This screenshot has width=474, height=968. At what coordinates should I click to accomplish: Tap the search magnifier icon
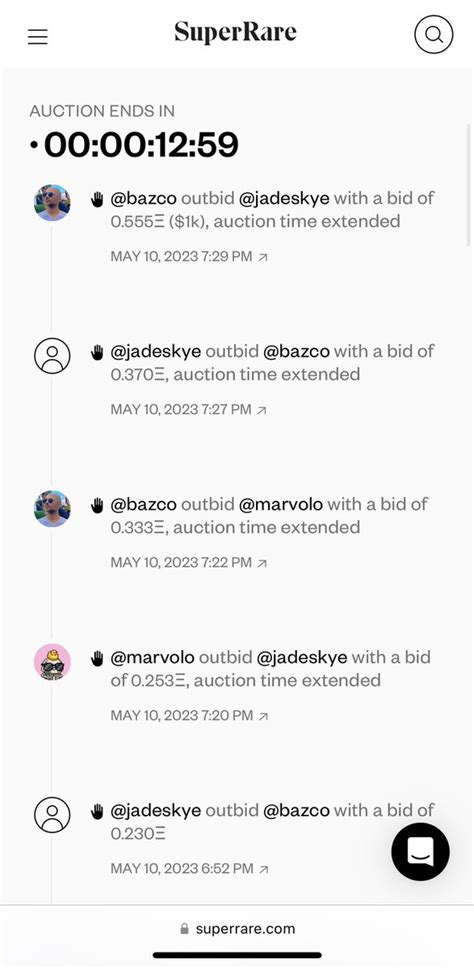(x=434, y=34)
